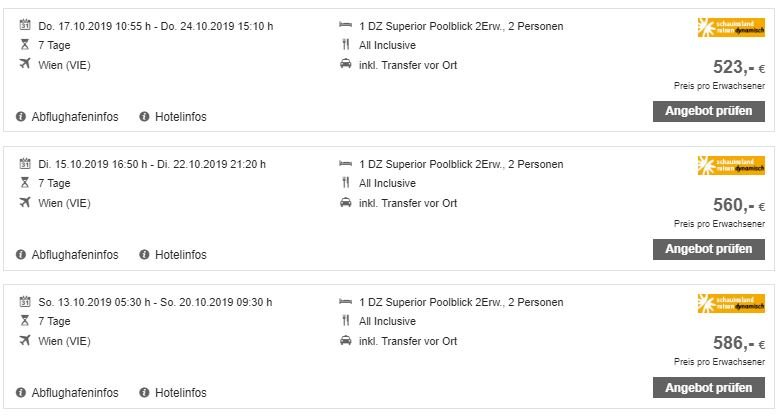The height and width of the screenshot is (417, 784).
Task: Click calendar icon of 13.10.2019 offer
Action: coord(24,301)
